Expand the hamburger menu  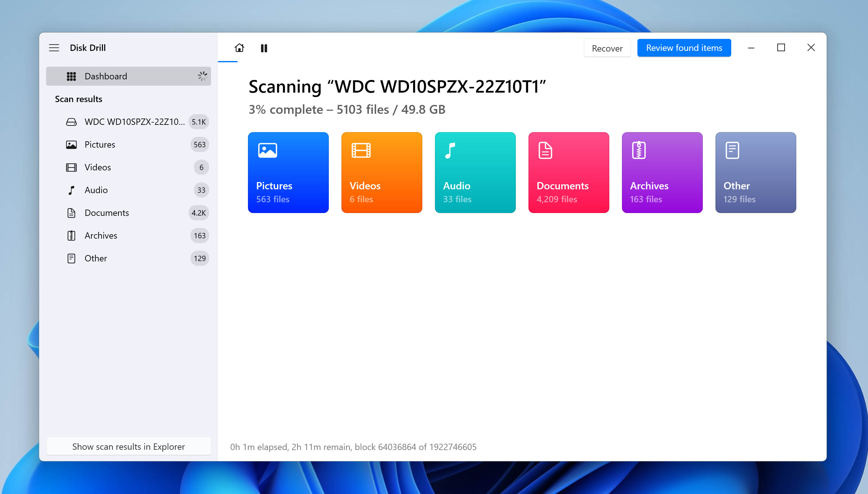54,47
